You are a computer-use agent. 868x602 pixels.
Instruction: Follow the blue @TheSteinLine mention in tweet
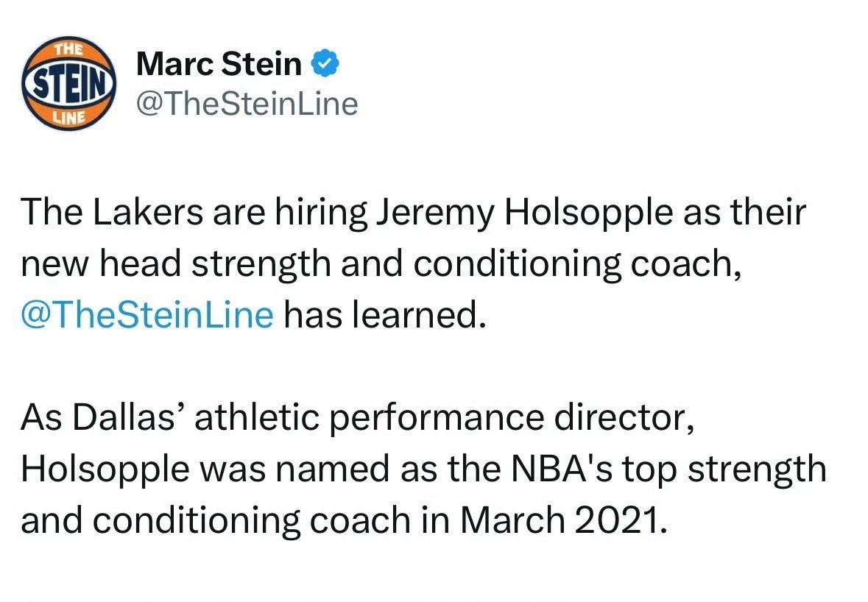click(x=147, y=315)
